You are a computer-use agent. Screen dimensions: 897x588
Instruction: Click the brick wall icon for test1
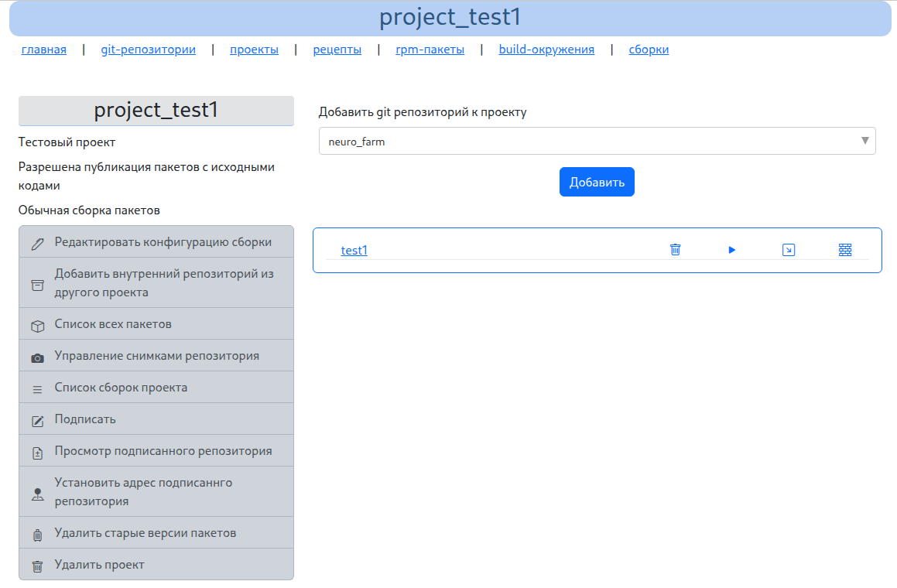[845, 250]
